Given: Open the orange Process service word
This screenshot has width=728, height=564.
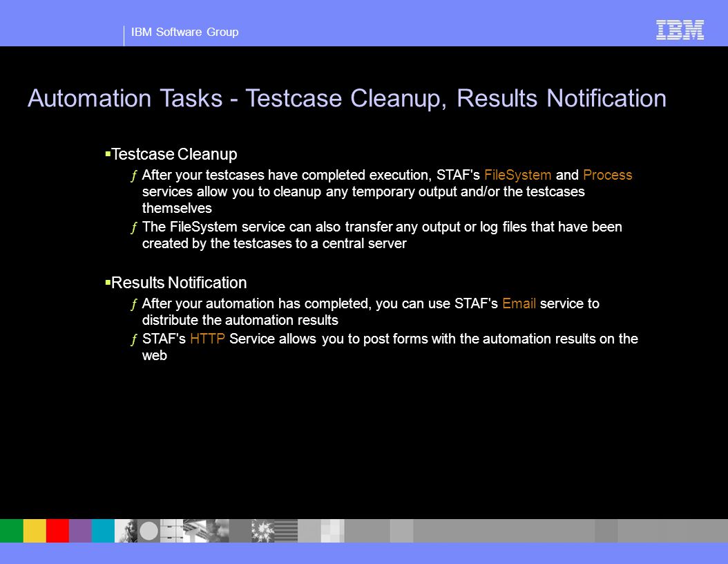Looking at the screenshot, I should pos(607,175).
